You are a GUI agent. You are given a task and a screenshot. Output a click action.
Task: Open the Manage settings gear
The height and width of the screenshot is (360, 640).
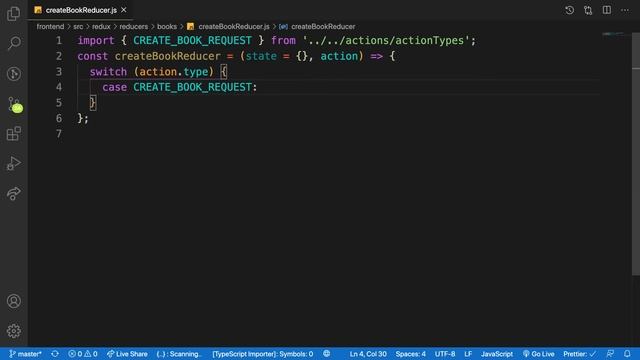tap(14, 331)
